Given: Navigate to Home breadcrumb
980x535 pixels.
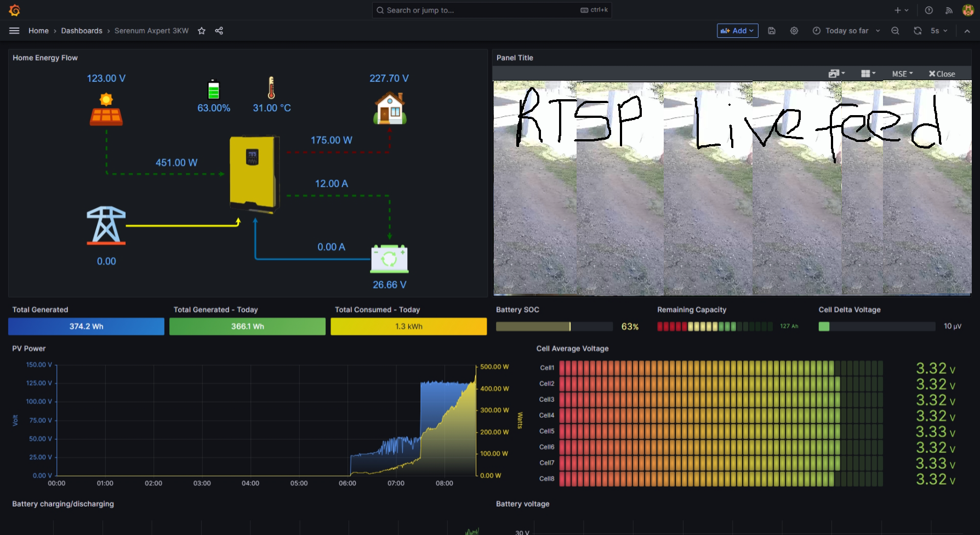Looking at the screenshot, I should click(38, 31).
